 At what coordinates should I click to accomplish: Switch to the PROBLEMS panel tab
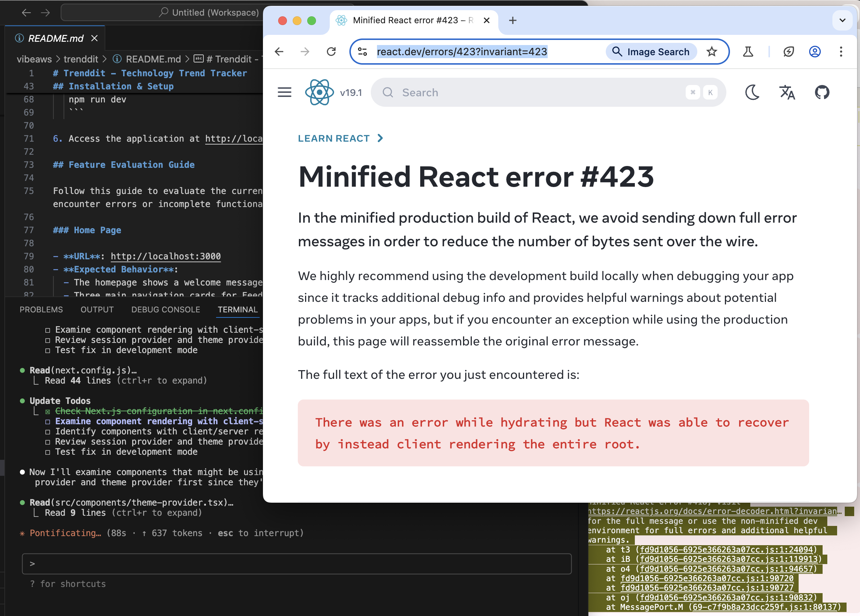pos(41,309)
